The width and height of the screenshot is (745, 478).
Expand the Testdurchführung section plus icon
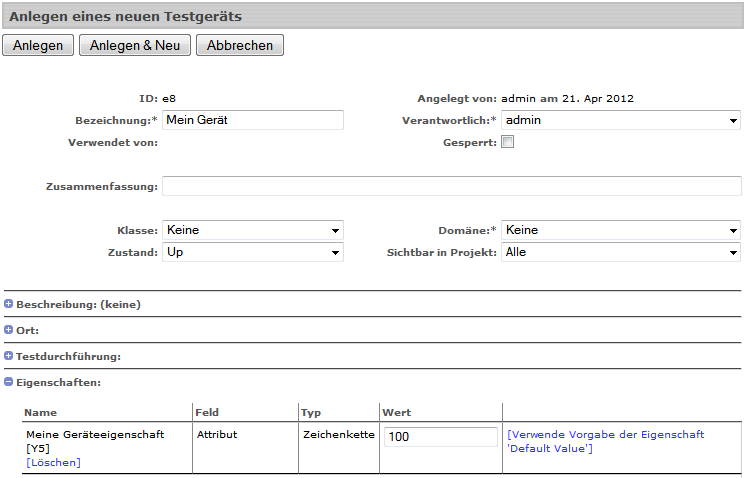pyautogui.click(x=9, y=355)
